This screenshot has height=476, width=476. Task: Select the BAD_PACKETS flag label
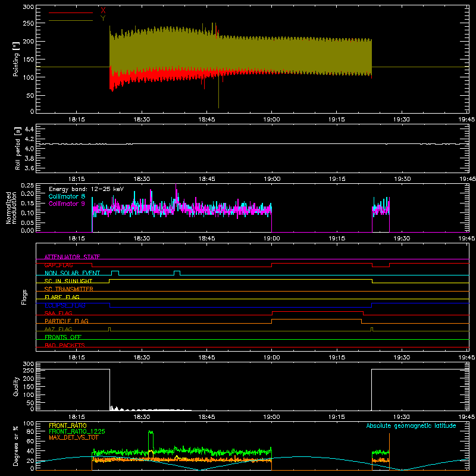coord(65,345)
